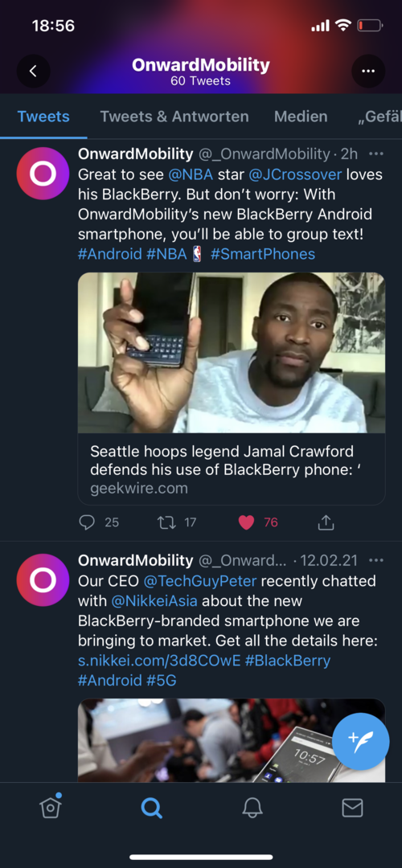Go to Home tab in bottom bar
402x868 pixels.
[51, 807]
